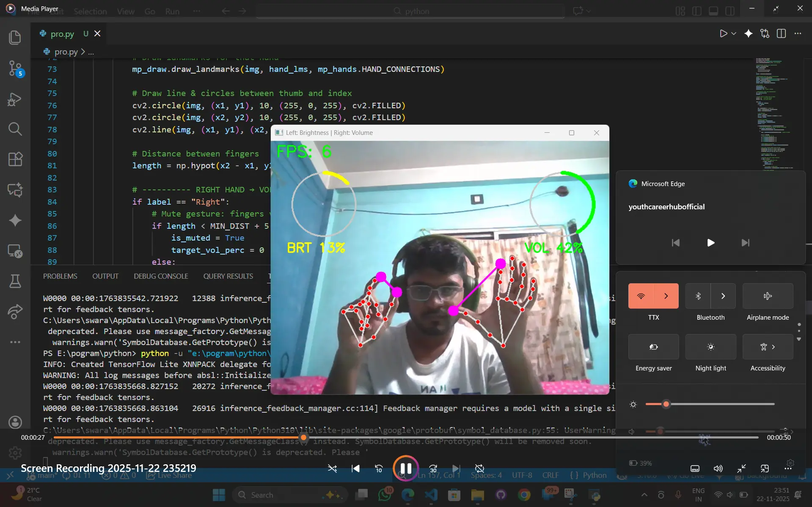Expand the run button dropdown arrow

click(734, 33)
